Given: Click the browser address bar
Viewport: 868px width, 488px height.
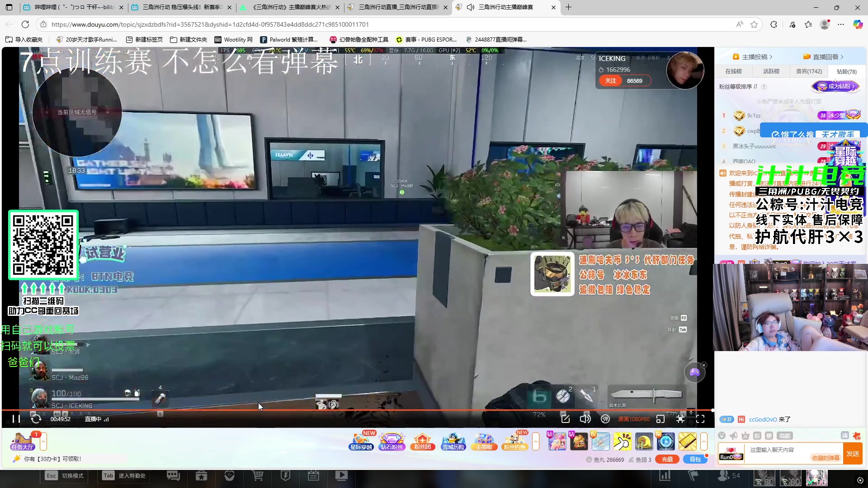Looking at the screenshot, I should 389,24.
